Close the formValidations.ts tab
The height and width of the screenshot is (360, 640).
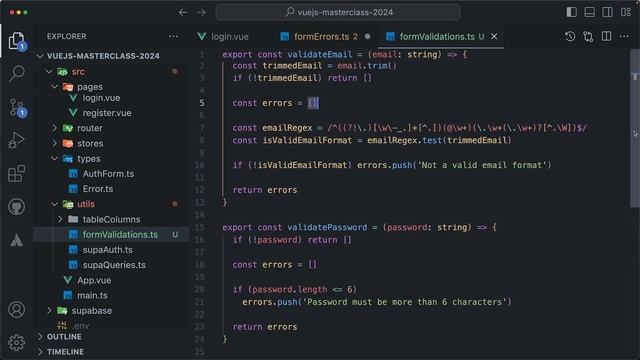click(x=494, y=36)
